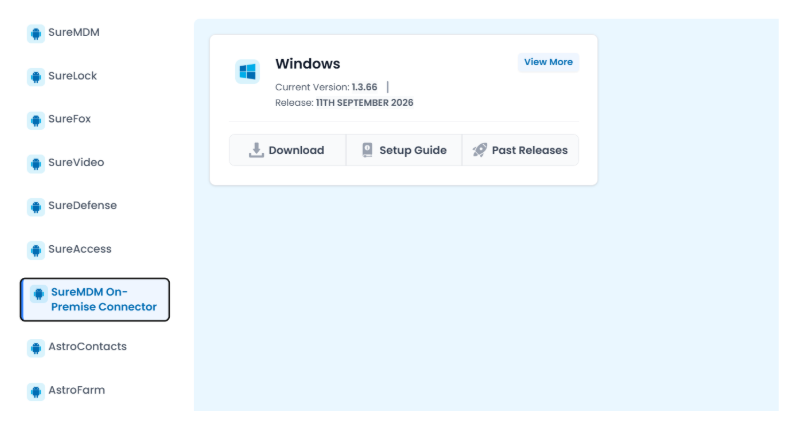The height and width of the screenshot is (421, 792).
Task: Click the Android icon beside AstroContacts
Action: click(35, 348)
